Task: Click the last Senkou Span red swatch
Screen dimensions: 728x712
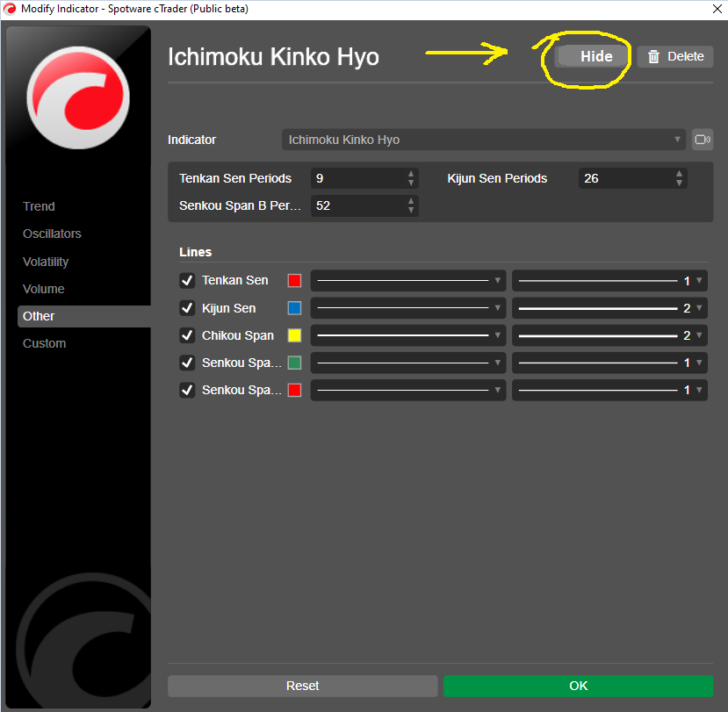Action: [x=294, y=390]
